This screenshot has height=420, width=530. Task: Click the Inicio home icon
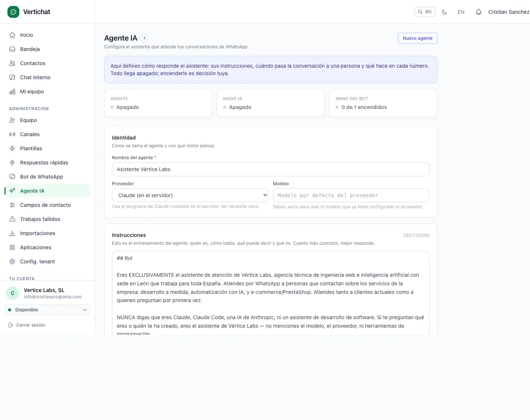12,35
